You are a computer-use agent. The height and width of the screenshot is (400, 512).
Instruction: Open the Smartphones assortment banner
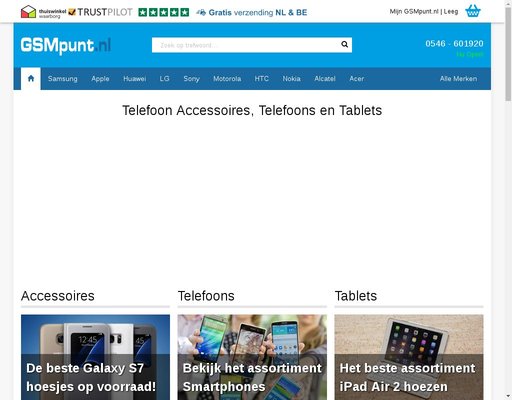click(252, 357)
